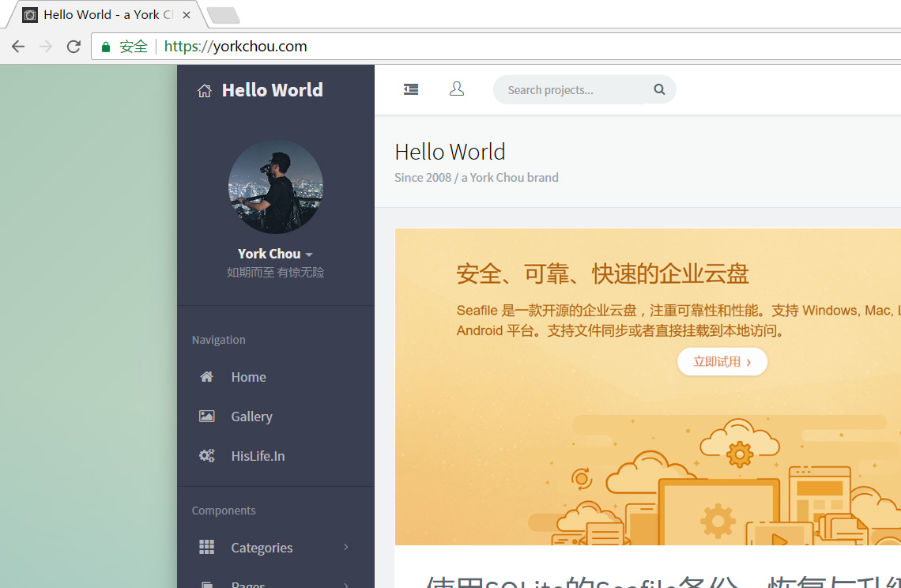Open the user profile icon in top bar

tap(457, 90)
